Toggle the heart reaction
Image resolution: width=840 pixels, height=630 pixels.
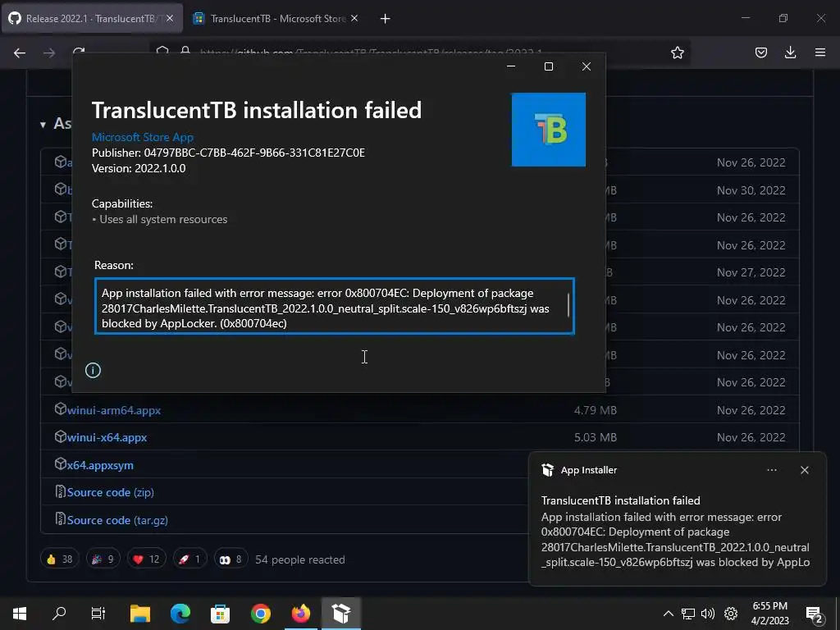(146, 559)
